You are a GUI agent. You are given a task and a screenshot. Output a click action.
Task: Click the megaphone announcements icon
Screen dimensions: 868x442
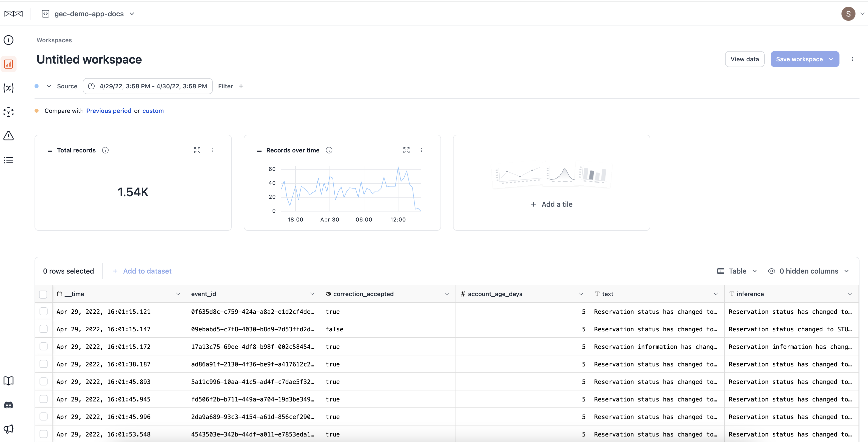[9, 429]
